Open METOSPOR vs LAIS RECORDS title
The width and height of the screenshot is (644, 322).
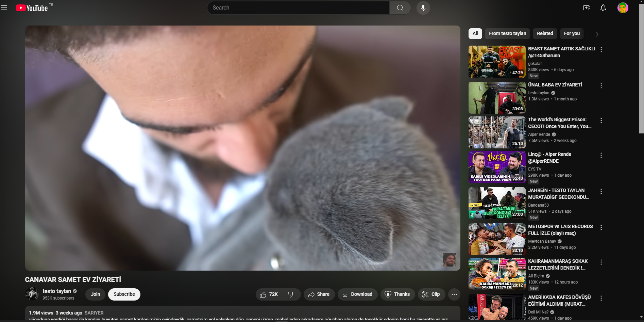point(560,230)
